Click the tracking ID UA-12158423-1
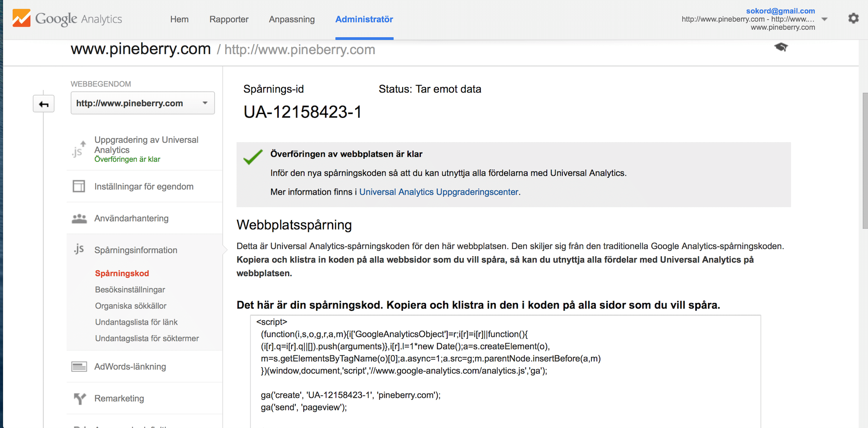 (302, 112)
